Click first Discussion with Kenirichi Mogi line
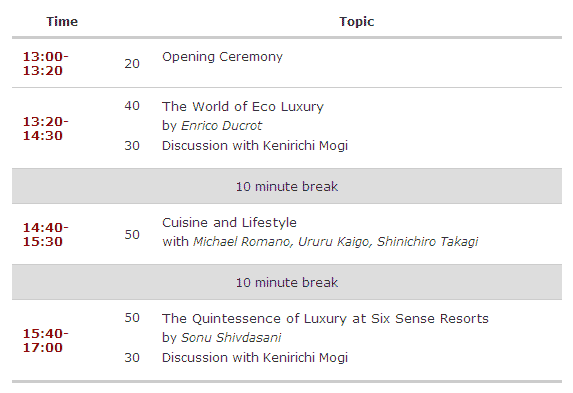Image resolution: width=573 pixels, height=393 pixels. point(255,146)
